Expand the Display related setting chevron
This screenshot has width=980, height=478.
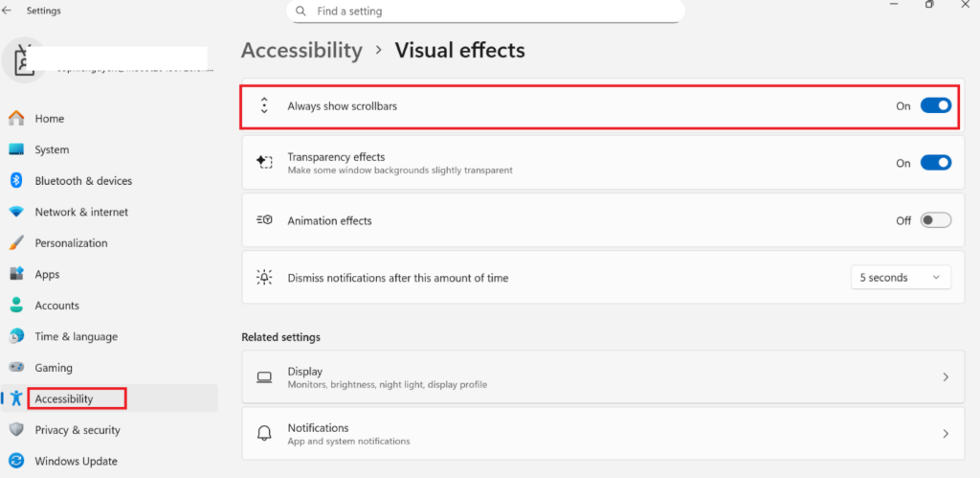(946, 377)
